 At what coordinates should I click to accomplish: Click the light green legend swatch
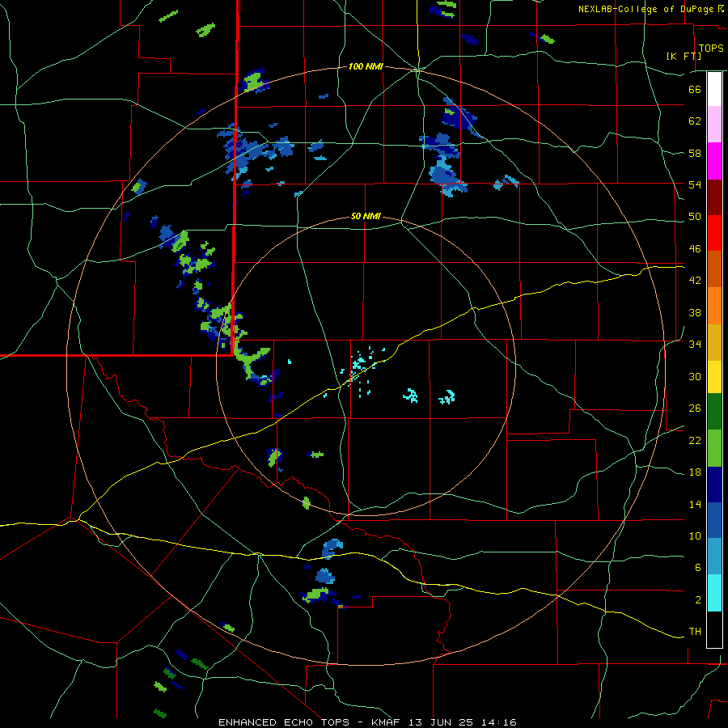714,448
